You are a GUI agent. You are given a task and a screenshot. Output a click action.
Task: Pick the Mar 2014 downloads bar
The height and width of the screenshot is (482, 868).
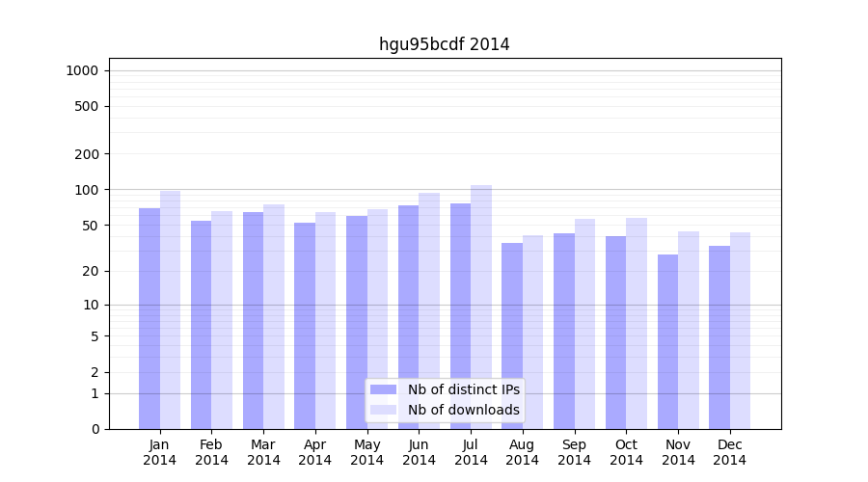point(274,316)
